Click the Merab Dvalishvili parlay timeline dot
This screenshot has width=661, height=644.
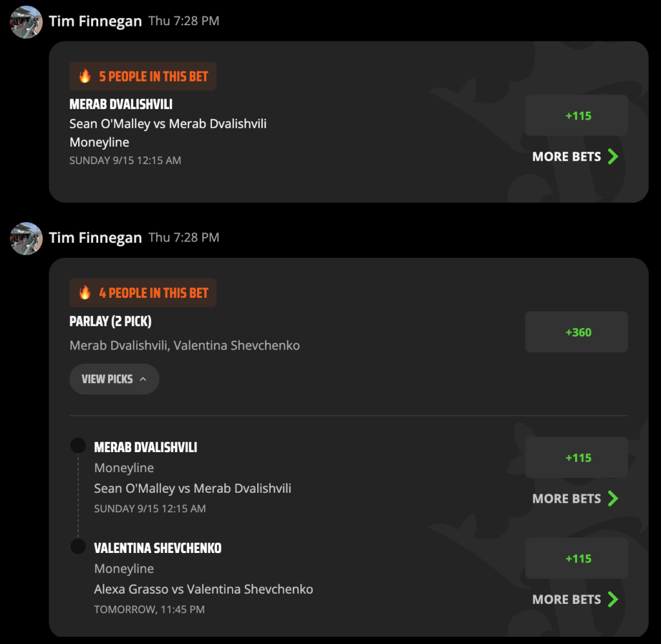click(78, 446)
